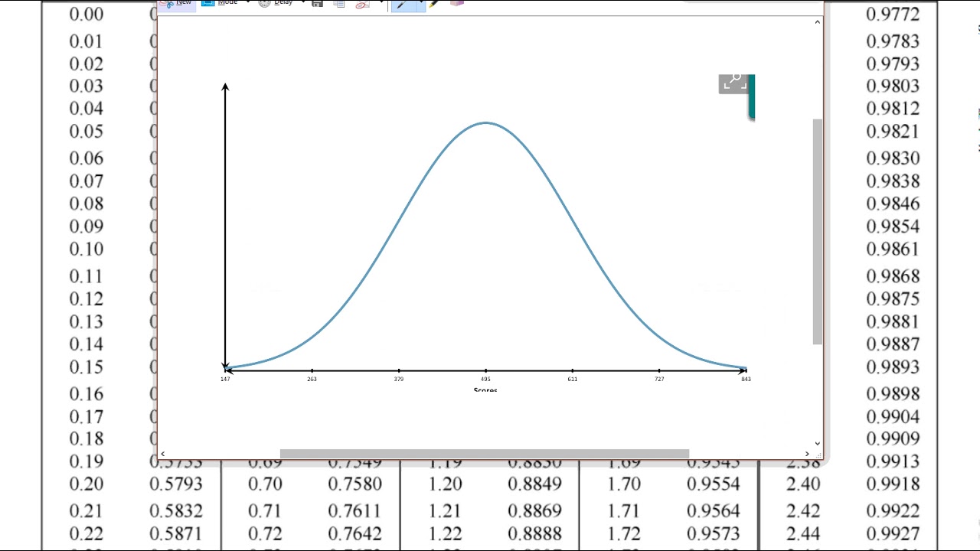Click the axis label 495
The height and width of the screenshot is (551, 980).
(x=485, y=380)
